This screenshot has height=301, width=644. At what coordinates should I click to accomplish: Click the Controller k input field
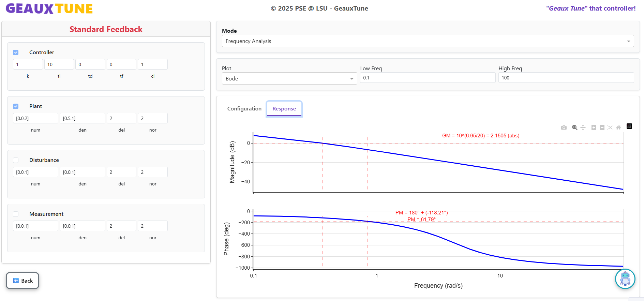coord(28,64)
